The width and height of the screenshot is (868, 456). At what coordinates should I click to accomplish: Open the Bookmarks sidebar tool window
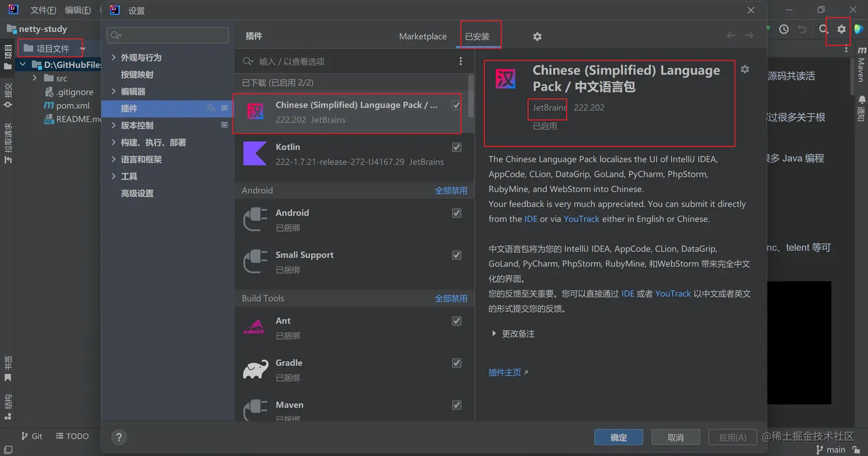pos(8,368)
